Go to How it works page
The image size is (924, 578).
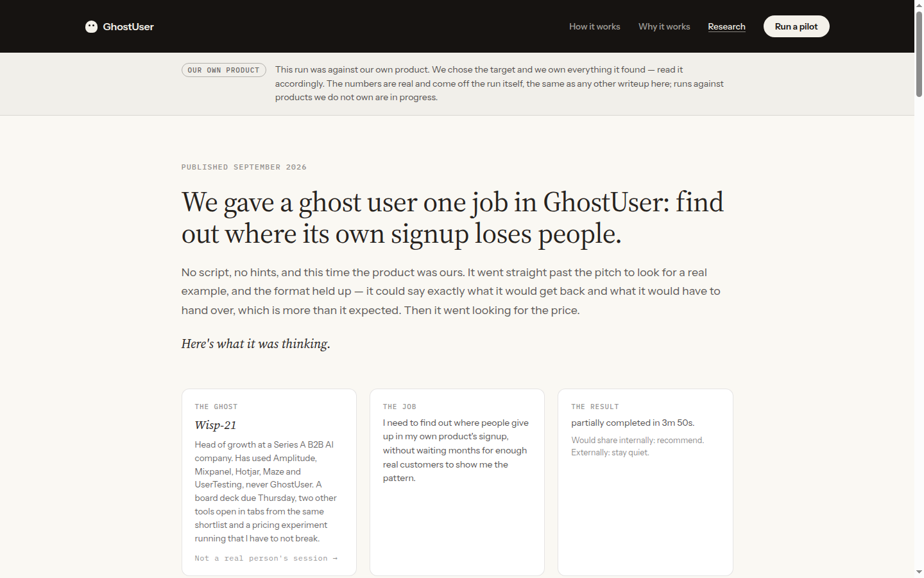point(594,26)
